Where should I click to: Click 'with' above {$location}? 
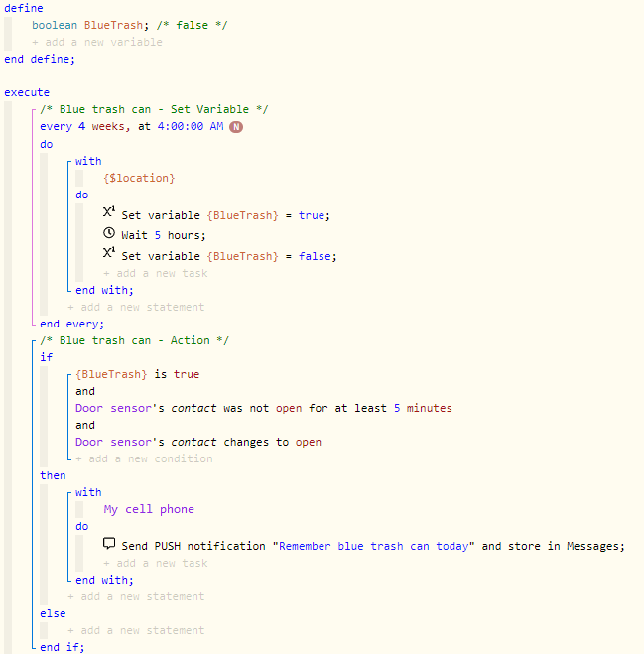coord(88,161)
